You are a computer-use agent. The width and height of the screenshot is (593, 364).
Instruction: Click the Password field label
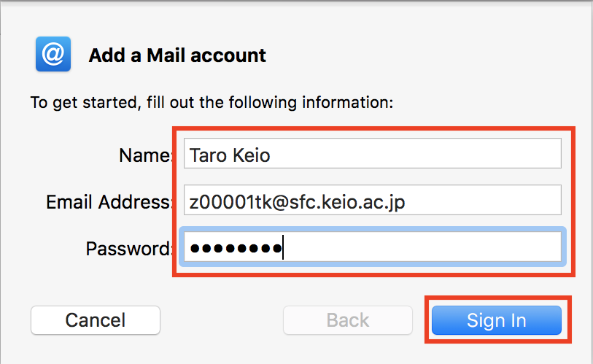point(129,249)
